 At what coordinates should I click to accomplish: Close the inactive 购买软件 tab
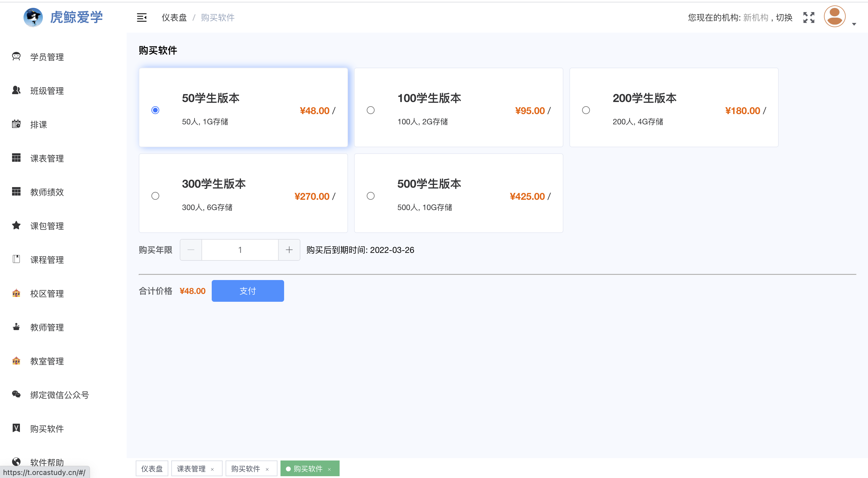coord(267,469)
